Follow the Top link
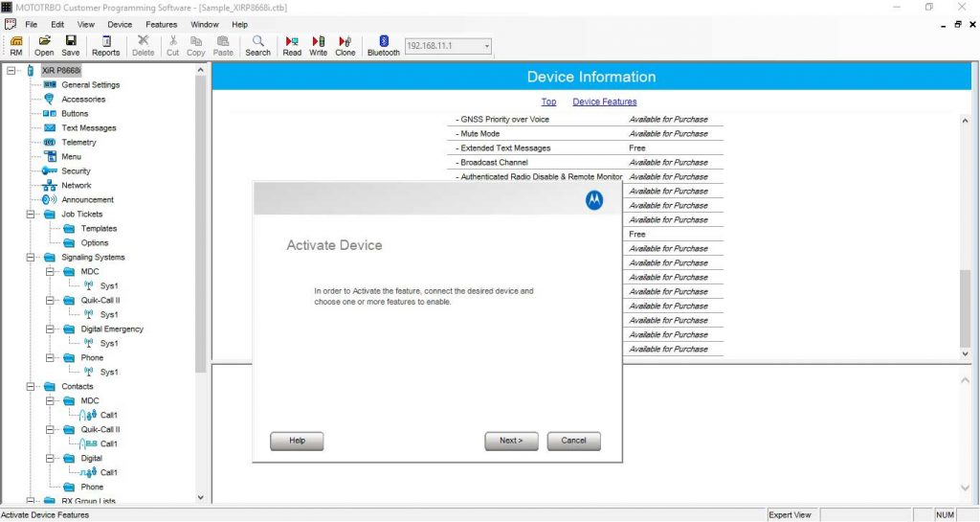Image resolution: width=980 pixels, height=522 pixels. pyautogui.click(x=548, y=102)
